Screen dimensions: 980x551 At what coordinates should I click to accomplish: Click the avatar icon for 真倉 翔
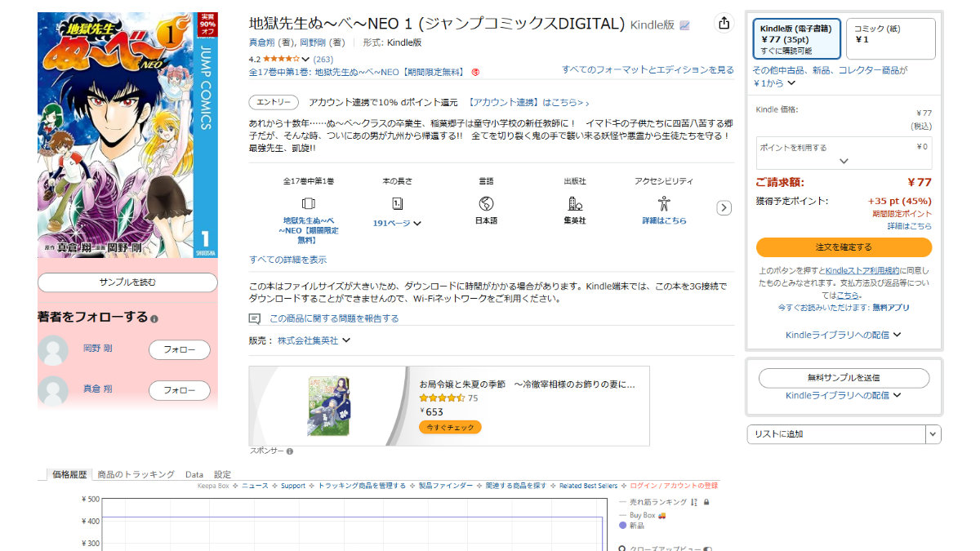click(x=54, y=390)
